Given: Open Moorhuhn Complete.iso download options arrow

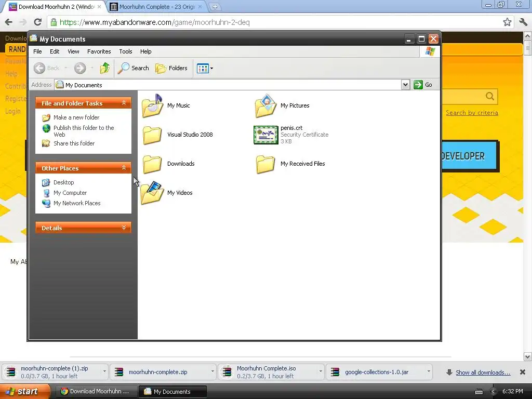Looking at the screenshot, I should pyautogui.click(x=320, y=371).
